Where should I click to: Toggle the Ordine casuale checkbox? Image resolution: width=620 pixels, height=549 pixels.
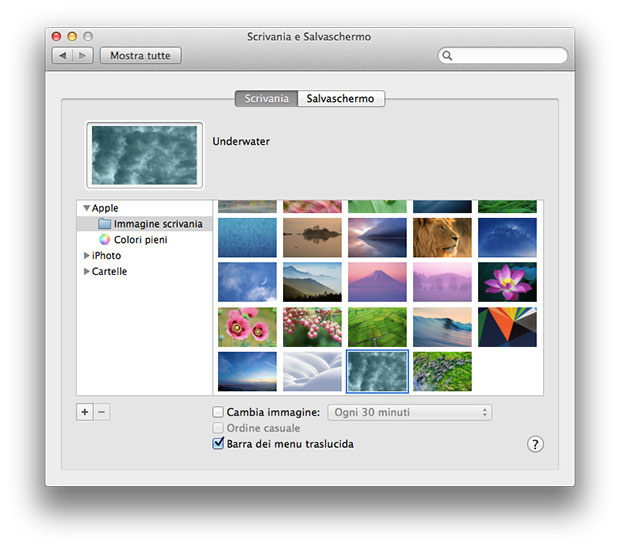[218, 428]
